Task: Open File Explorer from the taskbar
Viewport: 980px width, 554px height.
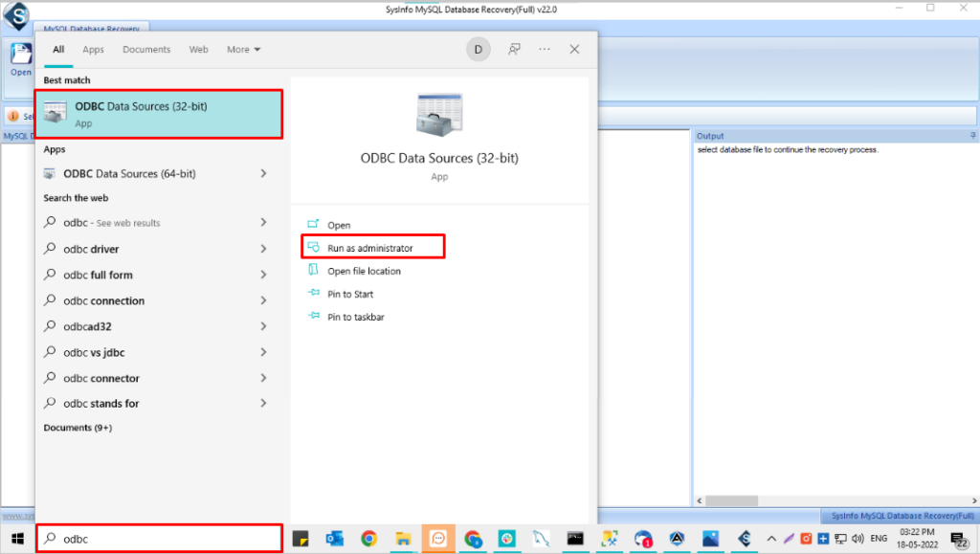Action: (x=403, y=539)
